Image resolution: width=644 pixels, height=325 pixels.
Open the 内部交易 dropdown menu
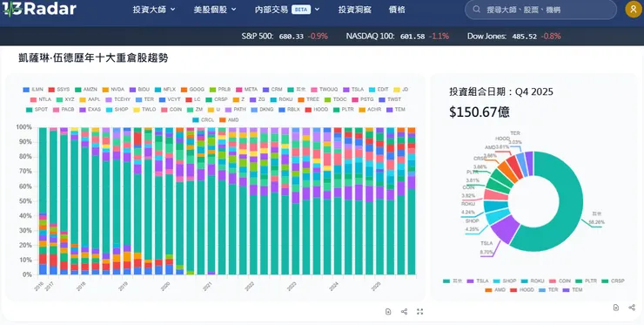point(287,10)
